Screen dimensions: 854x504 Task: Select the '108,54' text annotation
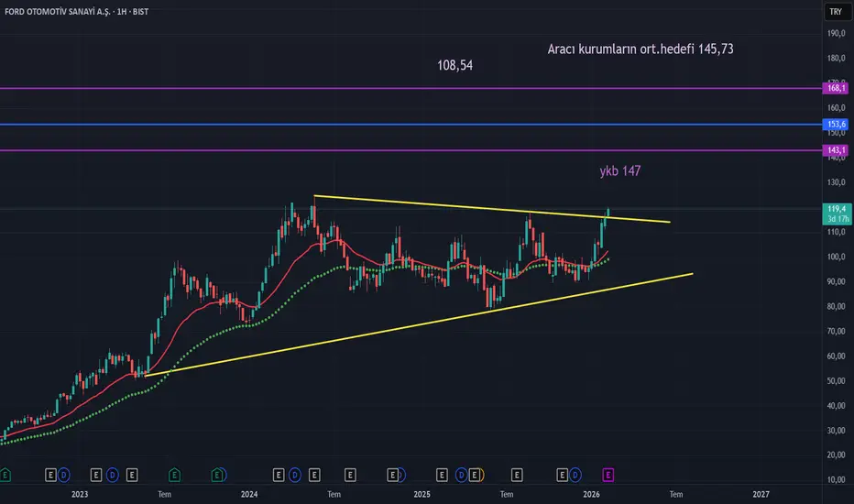pos(455,65)
